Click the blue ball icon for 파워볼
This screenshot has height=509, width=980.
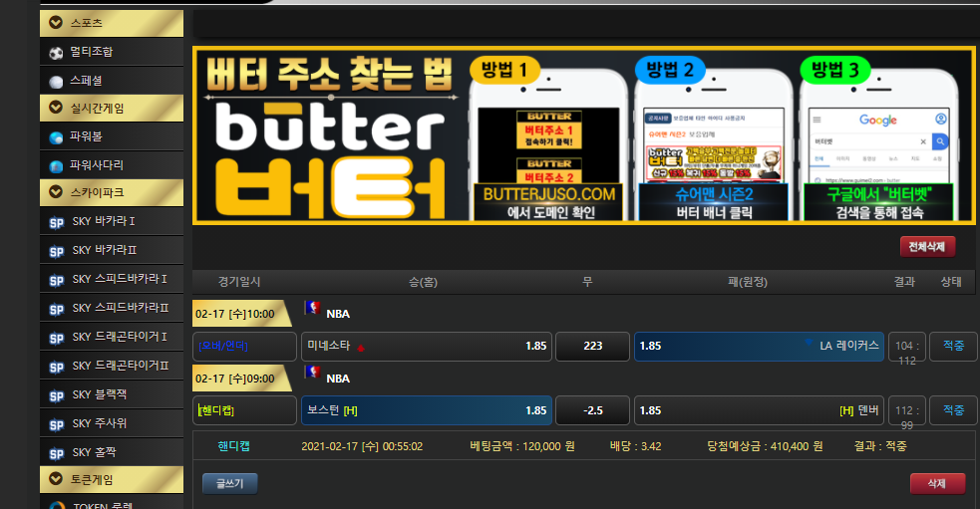click(x=56, y=136)
